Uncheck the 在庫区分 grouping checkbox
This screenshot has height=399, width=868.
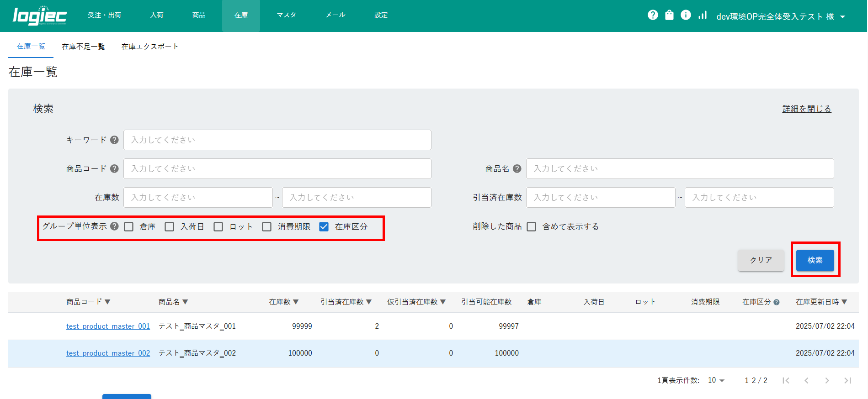[x=324, y=227]
